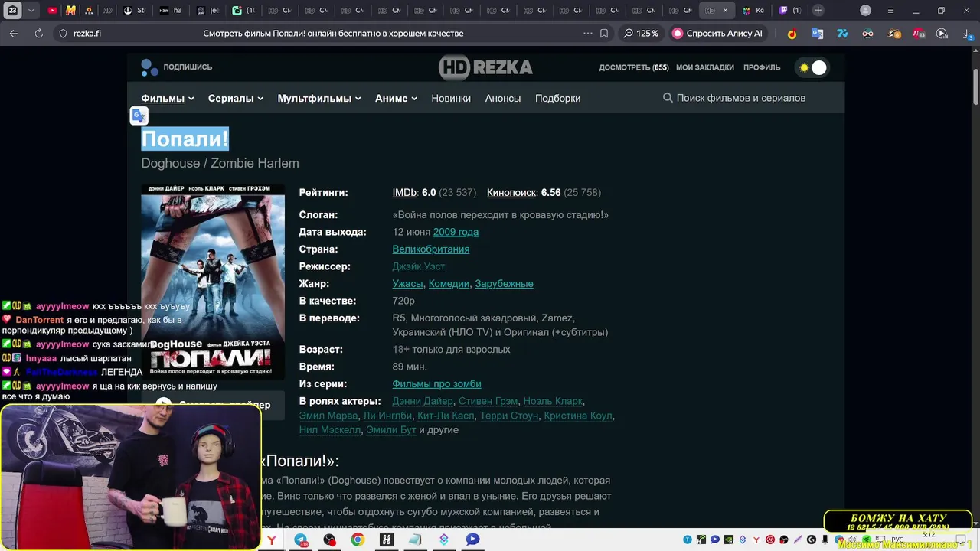Click the HDrezka logo
This screenshot has height=551, width=980.
pos(485,67)
